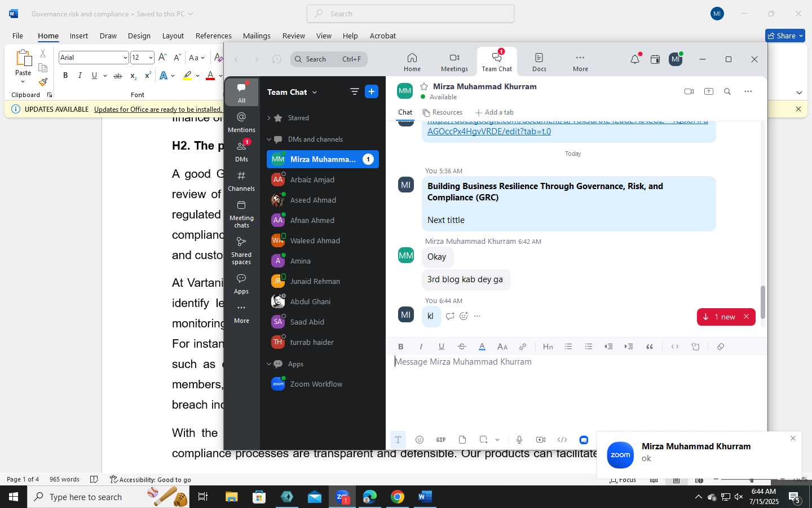Toggle block quote in Zoom composer

tap(649, 347)
